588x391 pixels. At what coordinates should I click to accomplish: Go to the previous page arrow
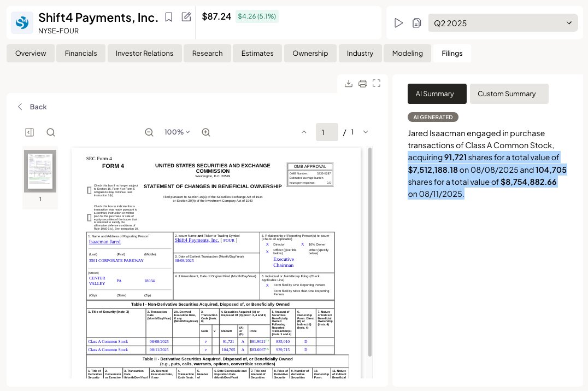pyautogui.click(x=304, y=132)
